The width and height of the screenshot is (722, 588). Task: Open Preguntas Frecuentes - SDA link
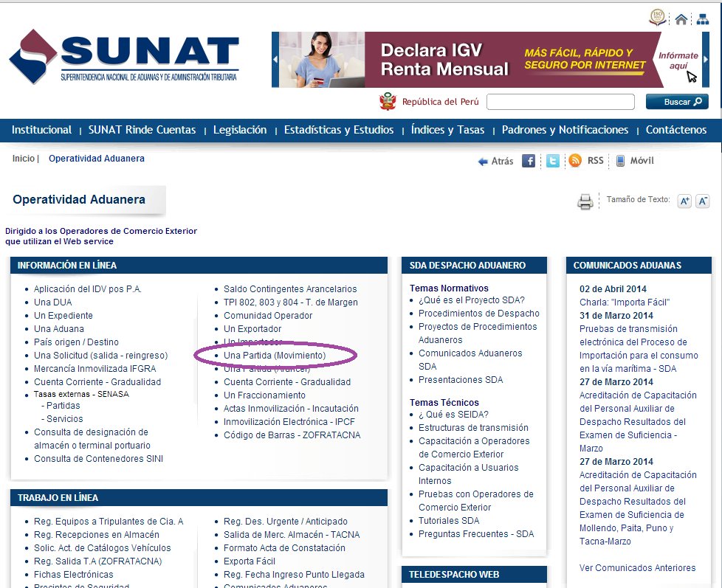476,533
